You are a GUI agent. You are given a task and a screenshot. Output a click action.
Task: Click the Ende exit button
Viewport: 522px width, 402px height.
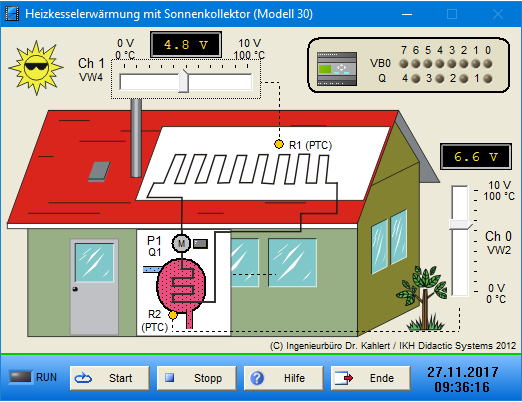click(x=371, y=378)
